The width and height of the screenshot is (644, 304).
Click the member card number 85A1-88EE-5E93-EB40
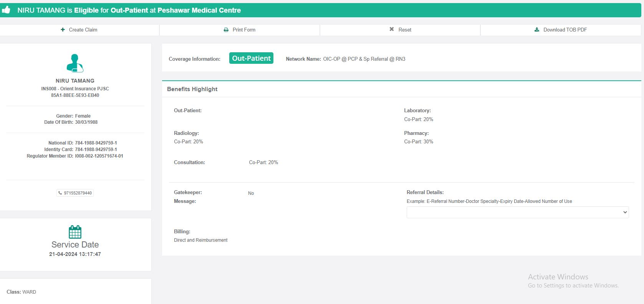click(x=75, y=95)
